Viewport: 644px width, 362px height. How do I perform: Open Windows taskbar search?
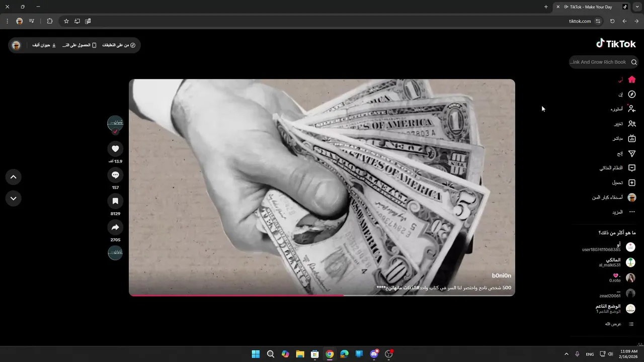pos(271,354)
